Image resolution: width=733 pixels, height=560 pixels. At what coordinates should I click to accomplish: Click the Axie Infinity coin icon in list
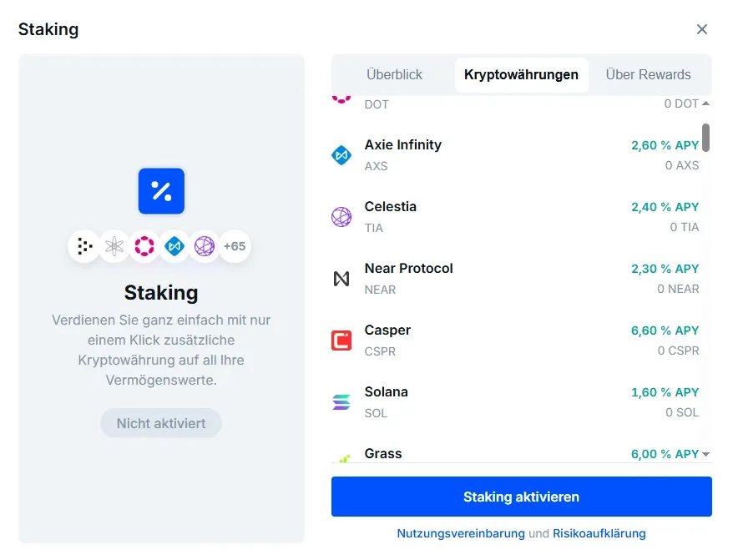[341, 155]
